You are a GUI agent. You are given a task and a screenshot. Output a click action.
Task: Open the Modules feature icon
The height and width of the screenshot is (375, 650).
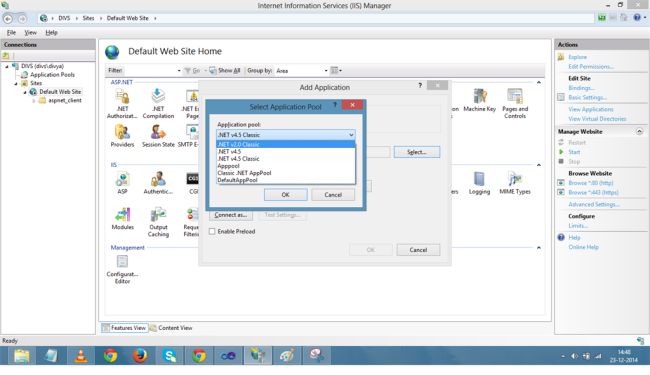[122, 219]
